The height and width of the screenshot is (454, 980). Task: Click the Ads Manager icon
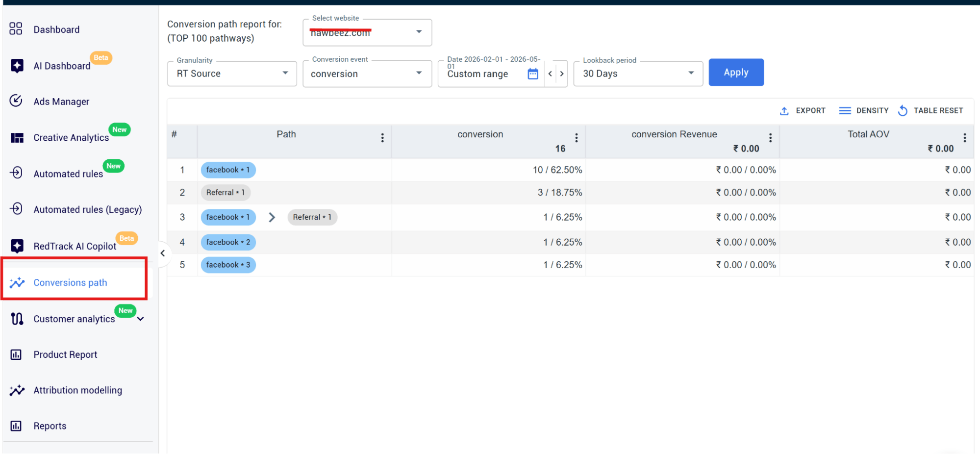(16, 101)
